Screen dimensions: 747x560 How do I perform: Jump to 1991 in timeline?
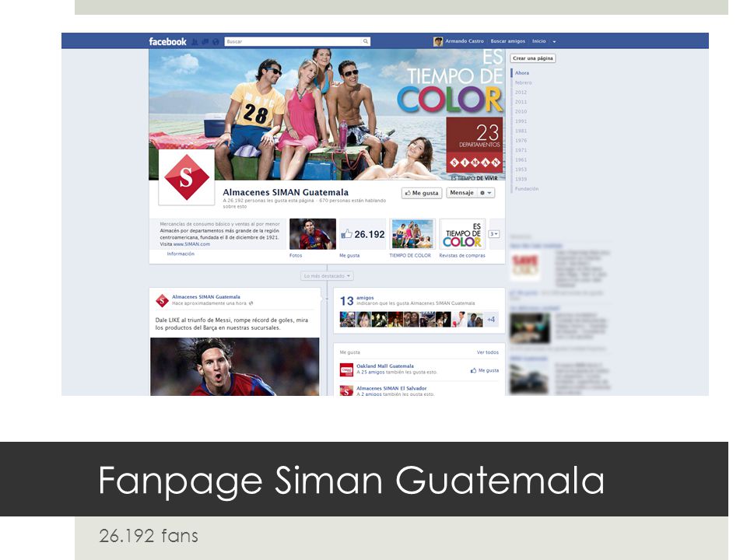click(521, 121)
